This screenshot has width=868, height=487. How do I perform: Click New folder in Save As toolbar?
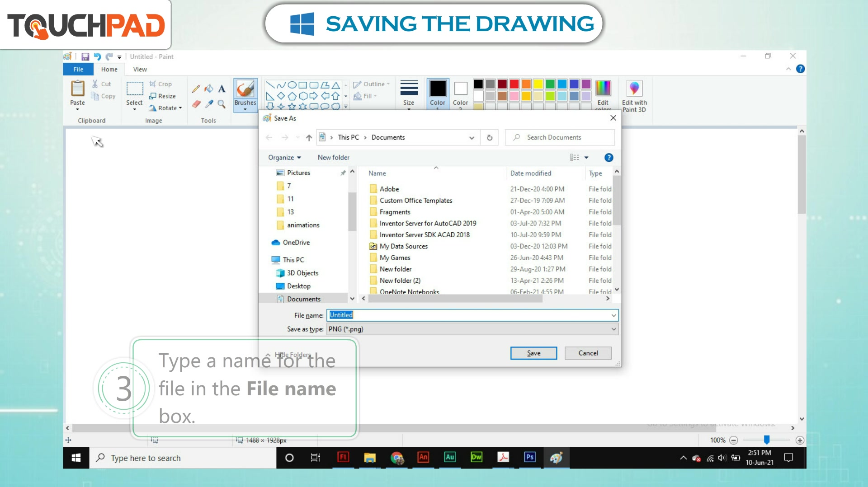334,158
